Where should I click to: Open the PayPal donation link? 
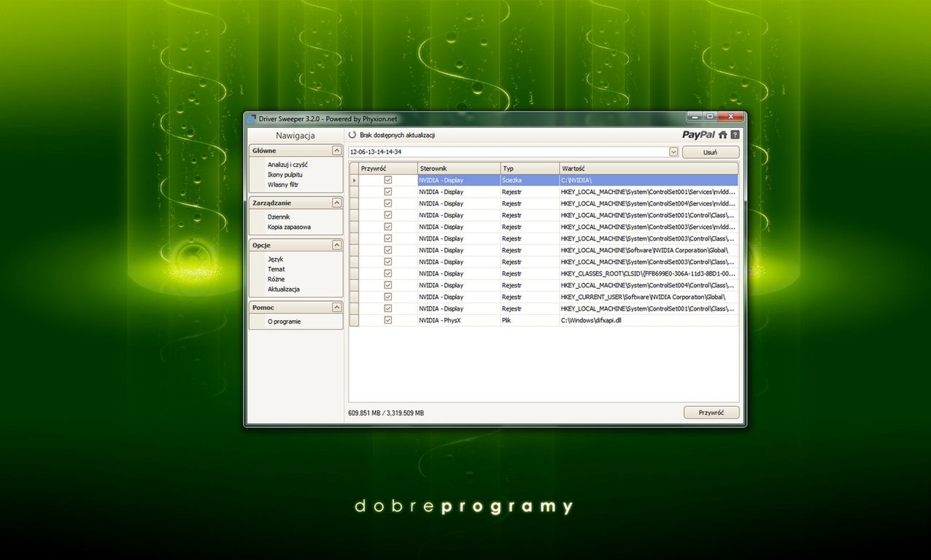click(x=698, y=134)
